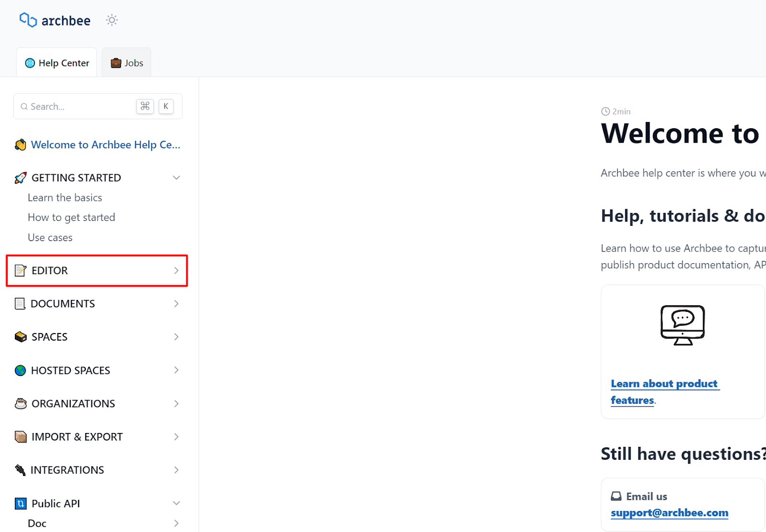Toggle the light/dark theme sun icon
766x532 pixels.
[x=112, y=20]
